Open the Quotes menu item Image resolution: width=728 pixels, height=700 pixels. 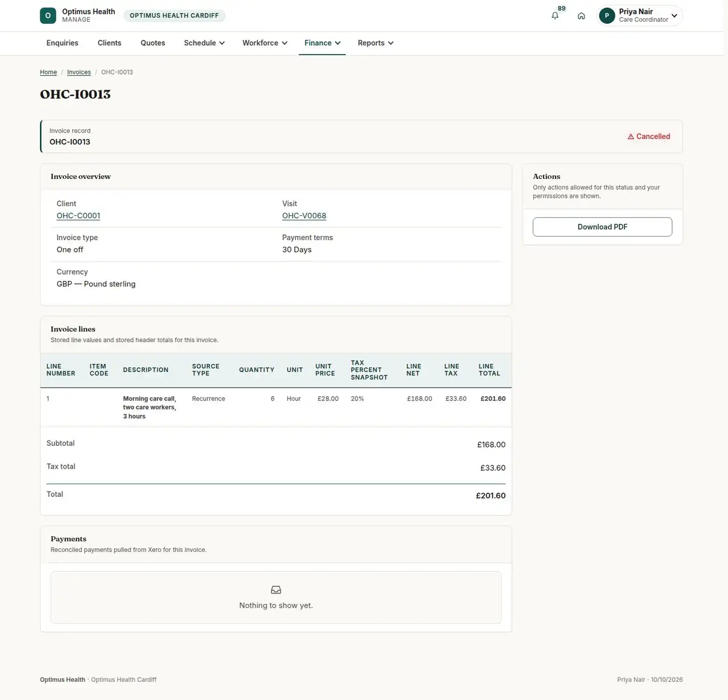pyautogui.click(x=153, y=43)
